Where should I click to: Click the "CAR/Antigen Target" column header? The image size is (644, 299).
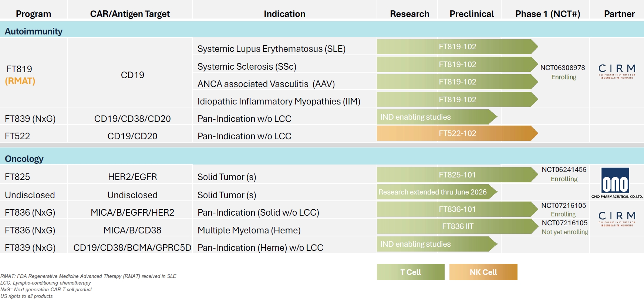pyautogui.click(x=130, y=14)
